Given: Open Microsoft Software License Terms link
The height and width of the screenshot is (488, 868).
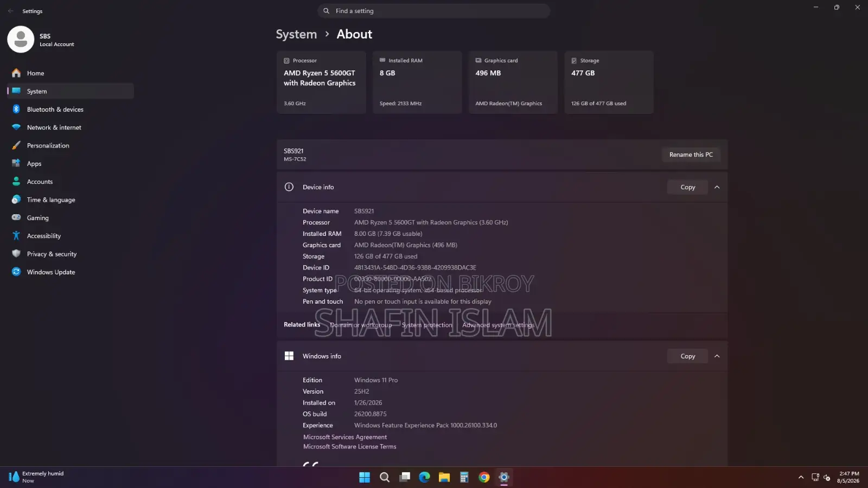Looking at the screenshot, I should [x=350, y=447].
